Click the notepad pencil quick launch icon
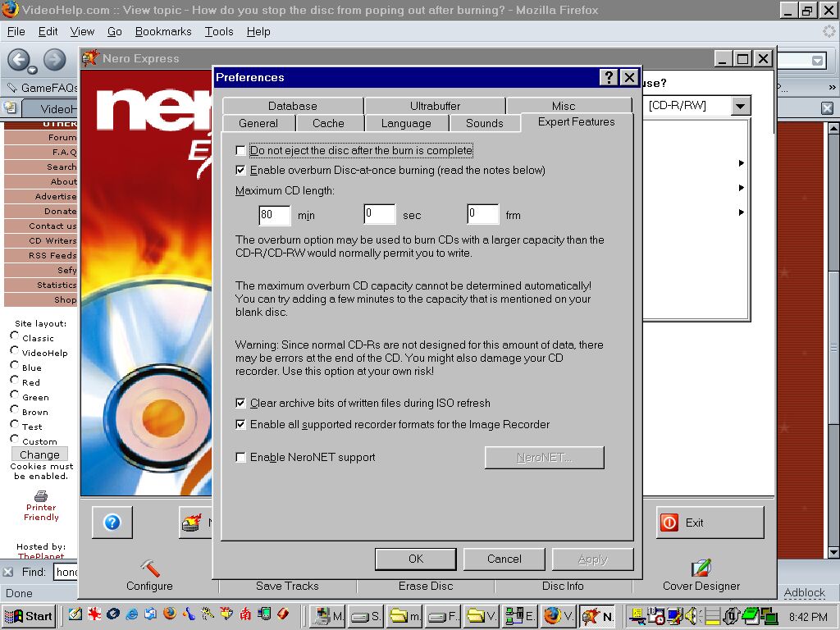The width and height of the screenshot is (840, 630). pyautogui.click(x=75, y=614)
